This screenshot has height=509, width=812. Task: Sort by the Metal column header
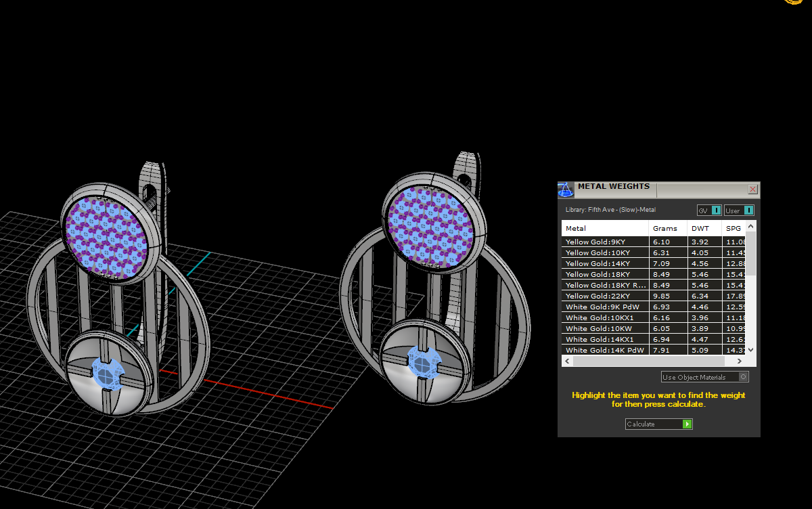pos(604,229)
